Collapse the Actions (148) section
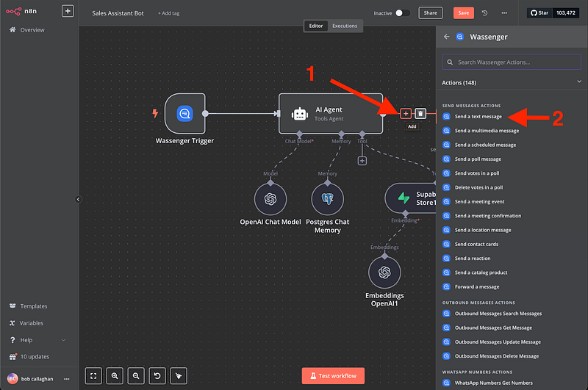This screenshot has height=390, width=588. 576,83
